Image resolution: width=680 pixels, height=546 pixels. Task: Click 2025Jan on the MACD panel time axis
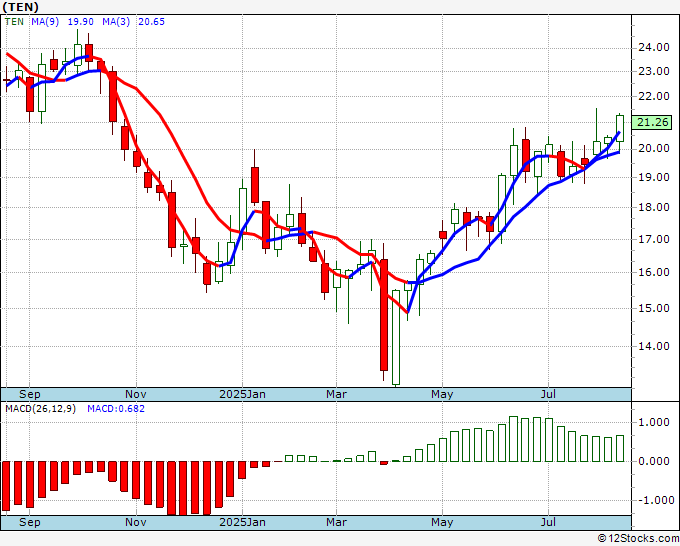click(x=242, y=522)
